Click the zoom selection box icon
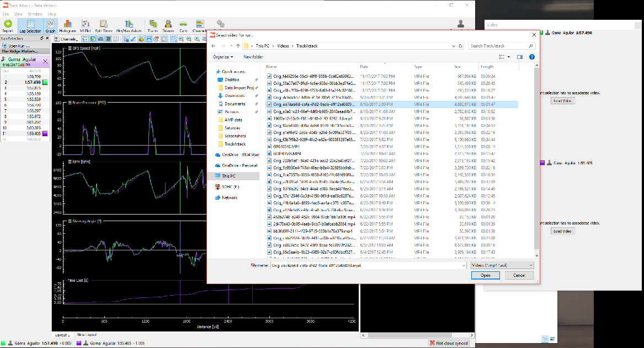The width and height of the screenshot is (644, 348). [x=173, y=39]
